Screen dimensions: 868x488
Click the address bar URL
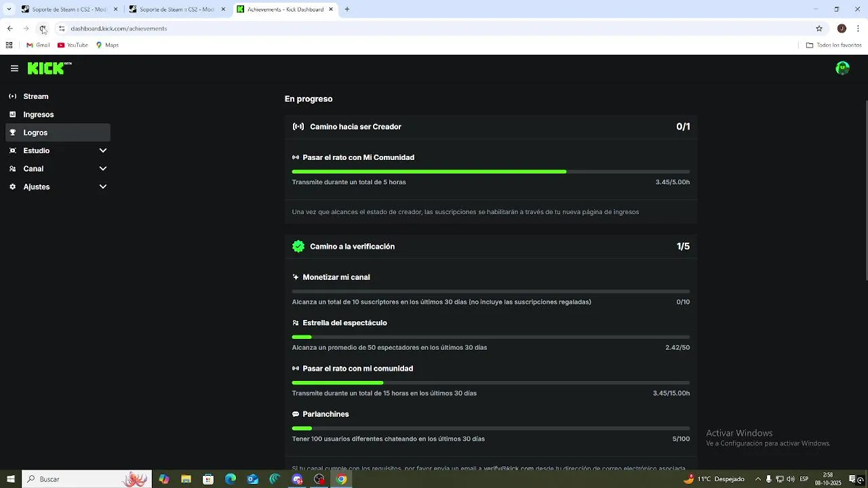click(119, 28)
